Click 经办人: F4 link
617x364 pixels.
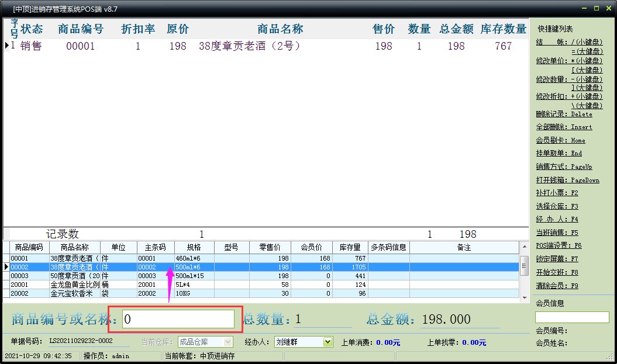click(x=557, y=219)
